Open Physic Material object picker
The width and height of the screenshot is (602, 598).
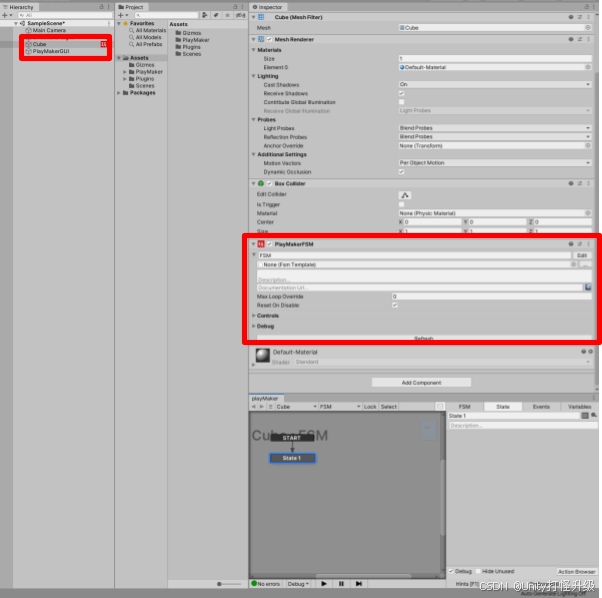coord(588,213)
